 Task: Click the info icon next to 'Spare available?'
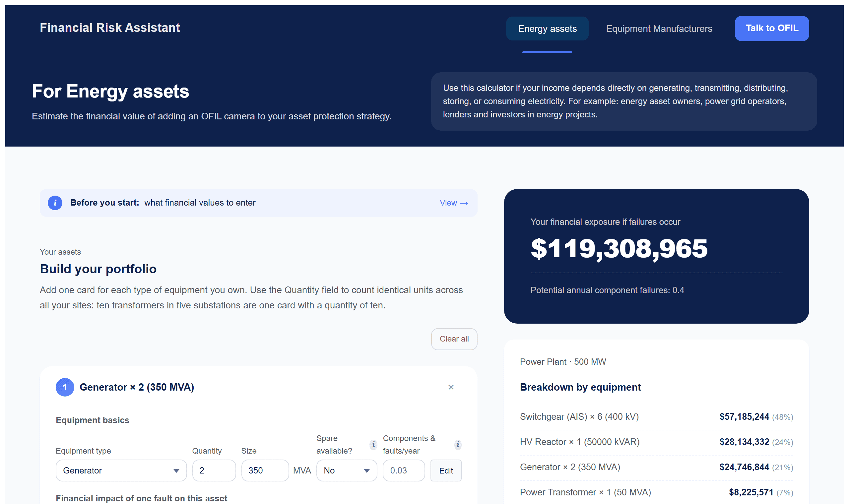pos(373,445)
